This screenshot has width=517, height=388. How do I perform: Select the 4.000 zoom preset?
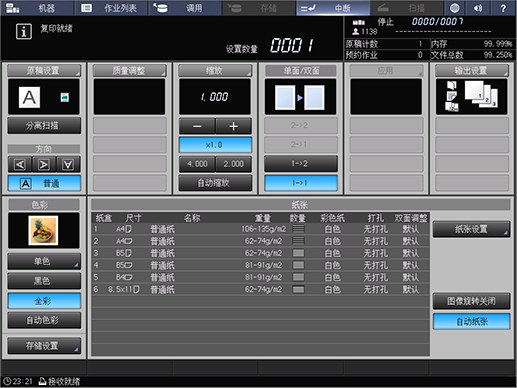[197, 164]
